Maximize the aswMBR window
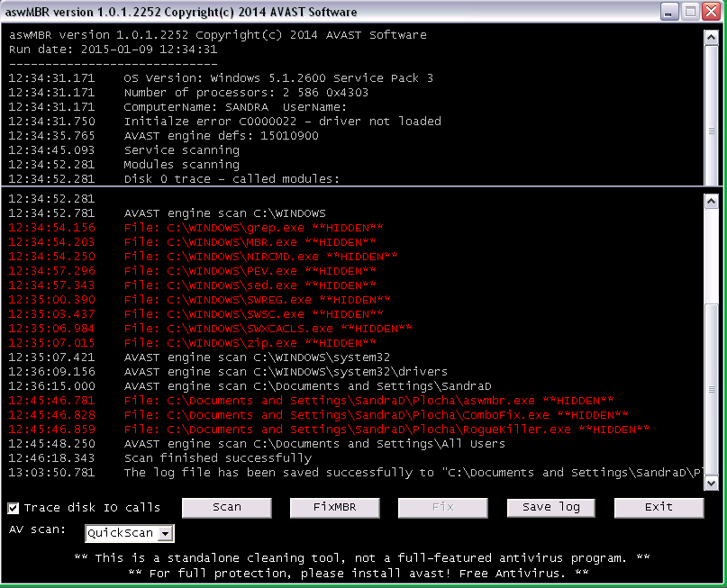 pos(690,12)
